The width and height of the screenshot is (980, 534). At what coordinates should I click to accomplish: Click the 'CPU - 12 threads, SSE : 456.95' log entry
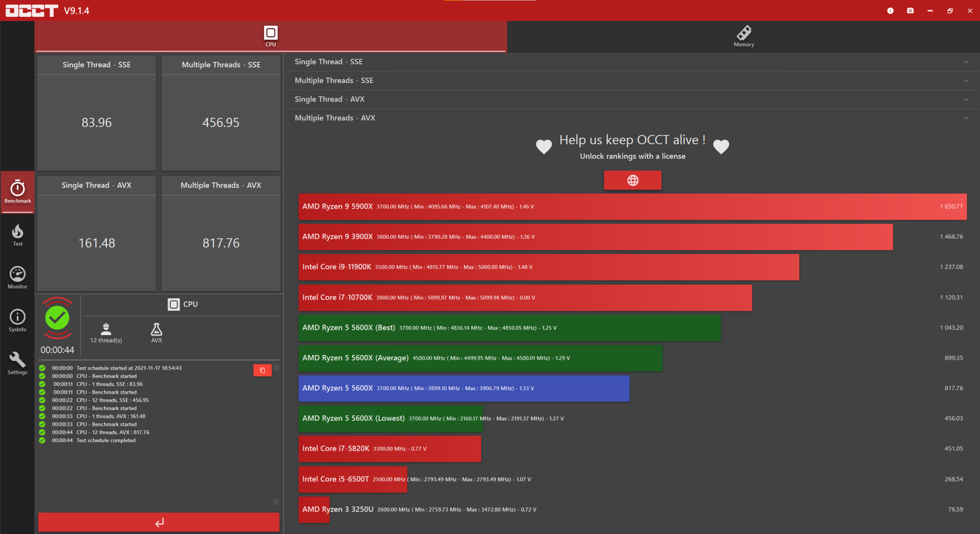(x=113, y=400)
